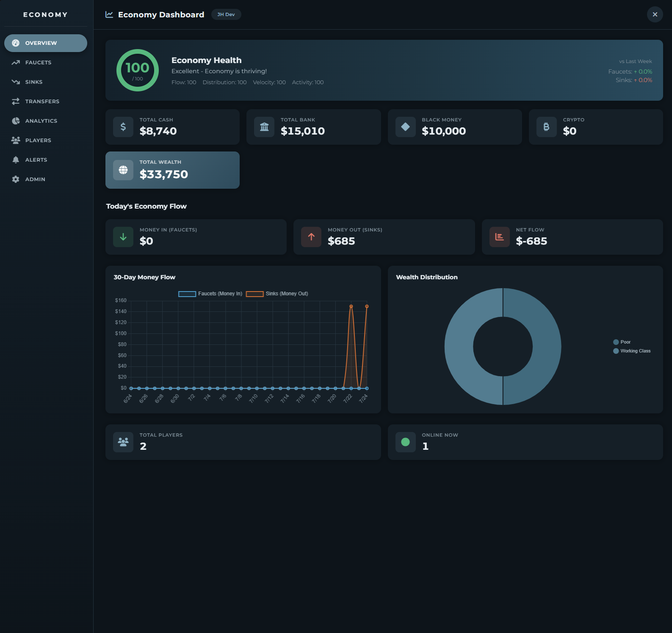The width and height of the screenshot is (672, 633).
Task: Click the $15,010 total bank value
Action: [303, 131]
